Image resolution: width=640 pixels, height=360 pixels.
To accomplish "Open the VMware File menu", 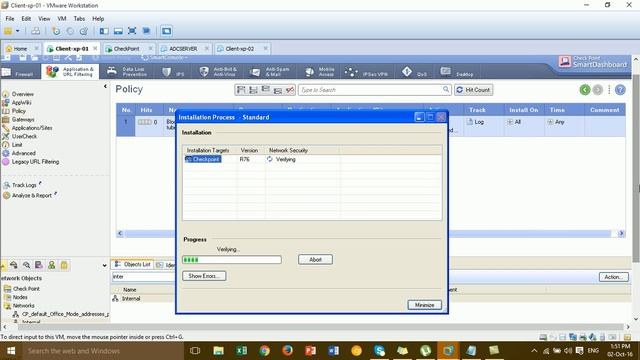I will pos(10,19).
